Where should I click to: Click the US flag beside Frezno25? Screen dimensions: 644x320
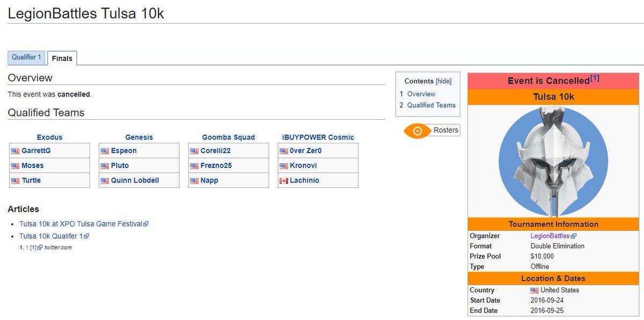coord(194,166)
